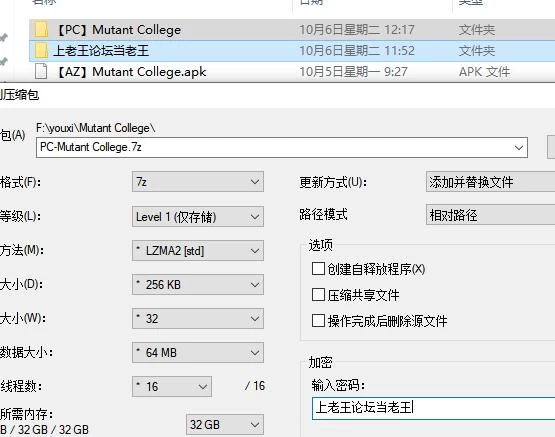Click the lower quick access pin icon
Viewport: 555px width, 437px height.
tap(4, 61)
